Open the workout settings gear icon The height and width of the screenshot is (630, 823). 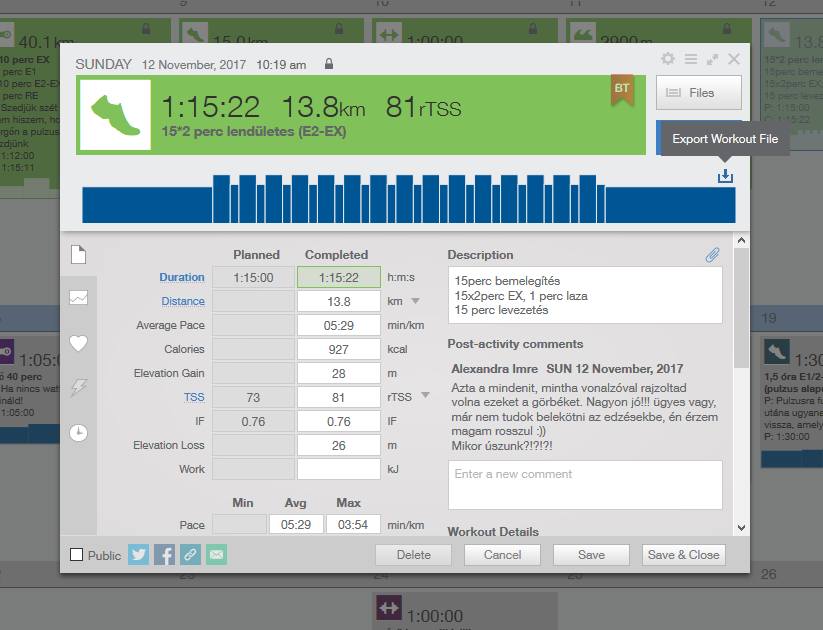(x=668, y=59)
